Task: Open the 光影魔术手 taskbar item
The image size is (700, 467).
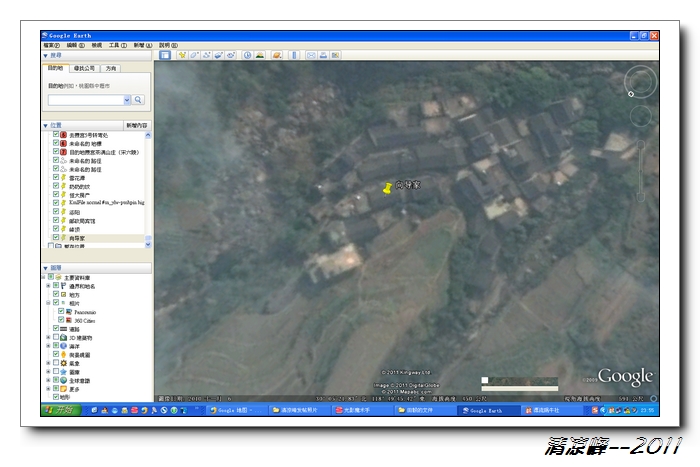Action: (x=362, y=410)
